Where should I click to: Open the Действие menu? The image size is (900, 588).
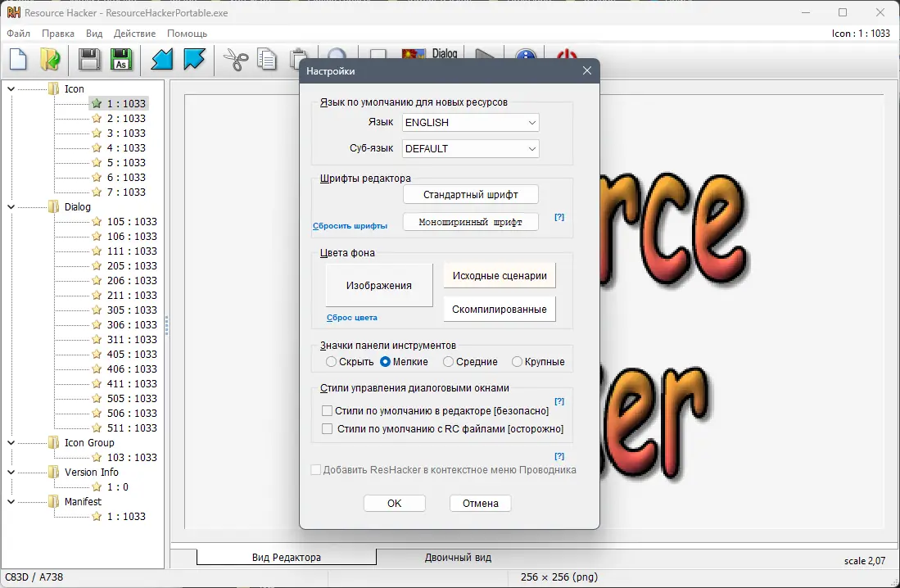[135, 34]
